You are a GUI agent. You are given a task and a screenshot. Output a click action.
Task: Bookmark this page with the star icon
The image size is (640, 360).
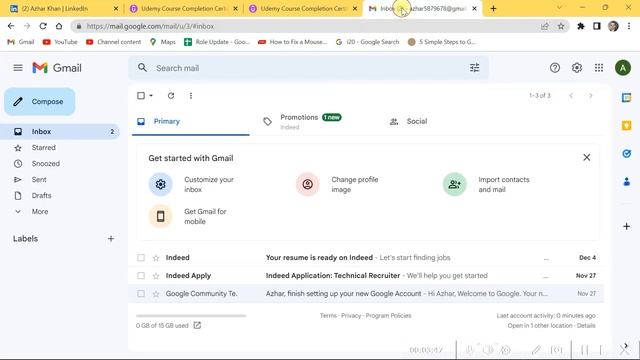point(561,26)
